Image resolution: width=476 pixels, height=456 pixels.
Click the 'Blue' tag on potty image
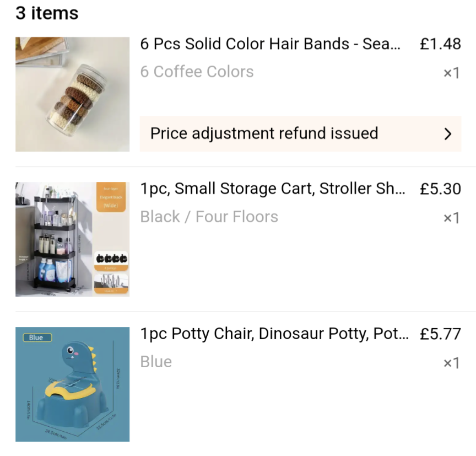click(36, 337)
